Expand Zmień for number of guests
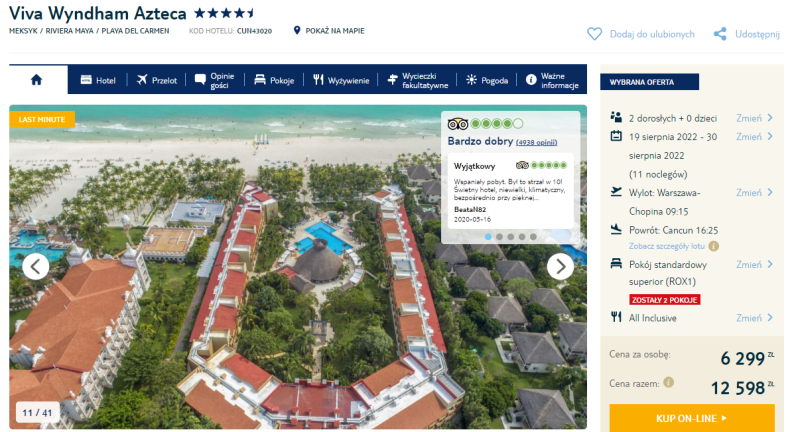The width and height of the screenshot is (790, 432). click(x=754, y=118)
